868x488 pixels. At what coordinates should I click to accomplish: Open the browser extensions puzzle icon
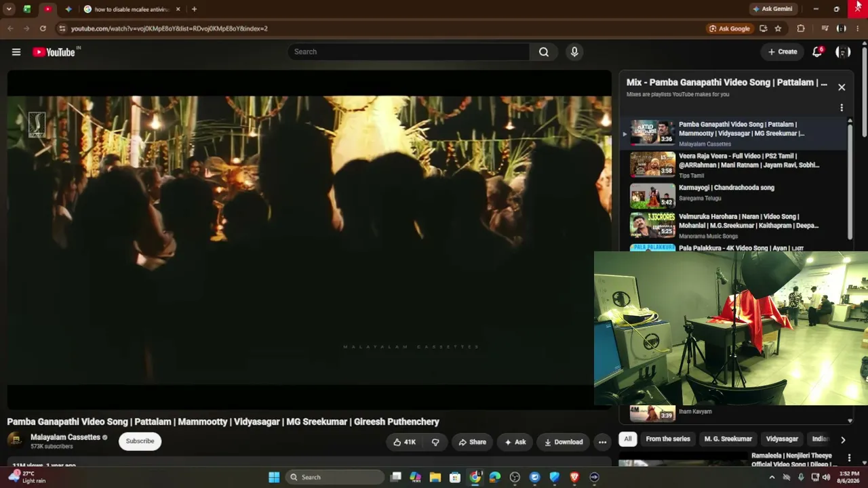click(x=801, y=28)
